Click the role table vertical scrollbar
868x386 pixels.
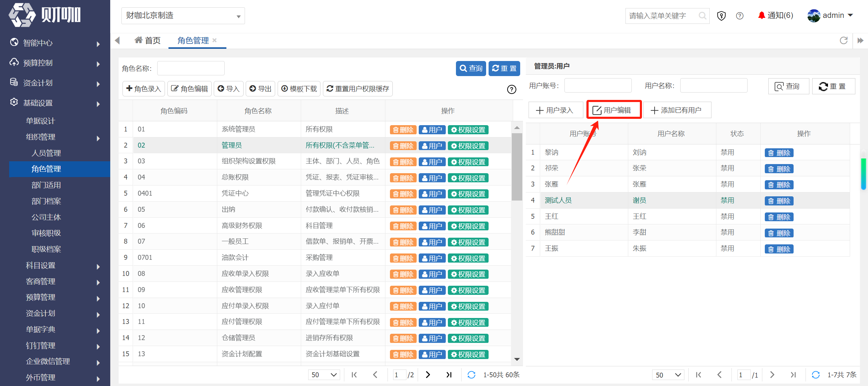point(517,167)
